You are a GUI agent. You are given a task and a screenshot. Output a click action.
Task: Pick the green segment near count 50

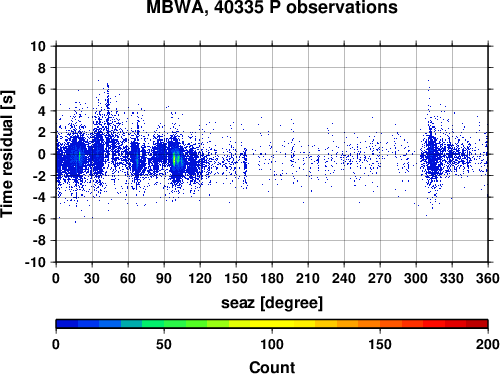coord(164,324)
